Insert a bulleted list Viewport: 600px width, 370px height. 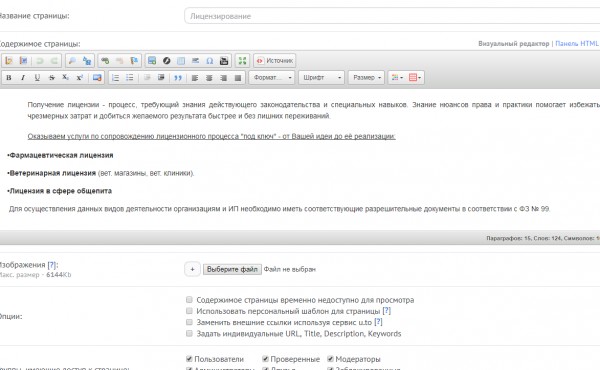(x=130, y=78)
